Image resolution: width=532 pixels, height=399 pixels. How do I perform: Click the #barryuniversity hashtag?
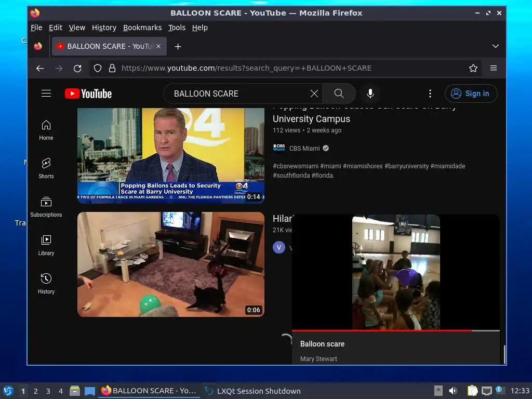(x=406, y=166)
